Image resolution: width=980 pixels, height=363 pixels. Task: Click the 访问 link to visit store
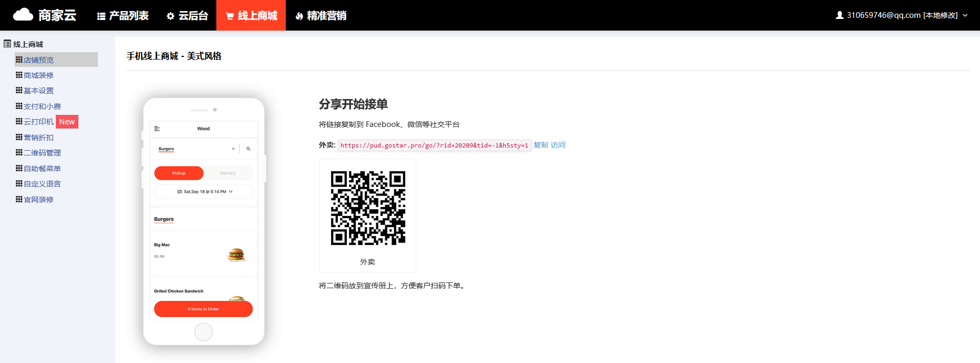click(x=558, y=145)
